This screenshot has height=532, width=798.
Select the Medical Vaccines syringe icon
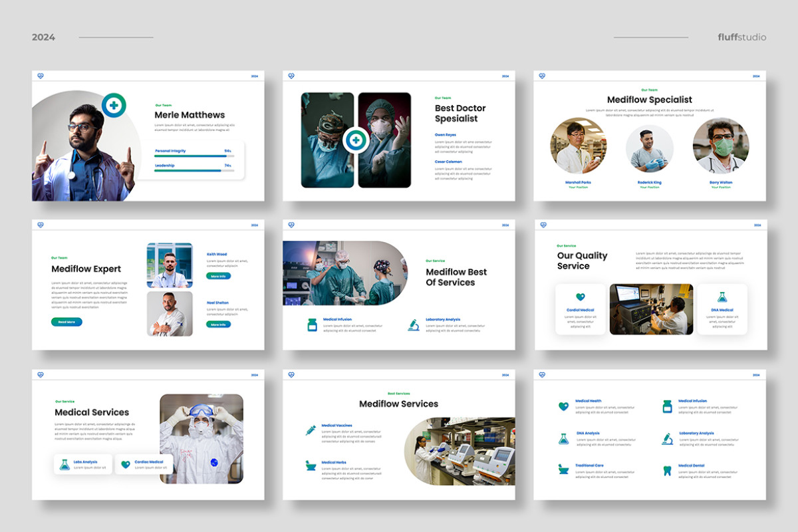point(310,430)
